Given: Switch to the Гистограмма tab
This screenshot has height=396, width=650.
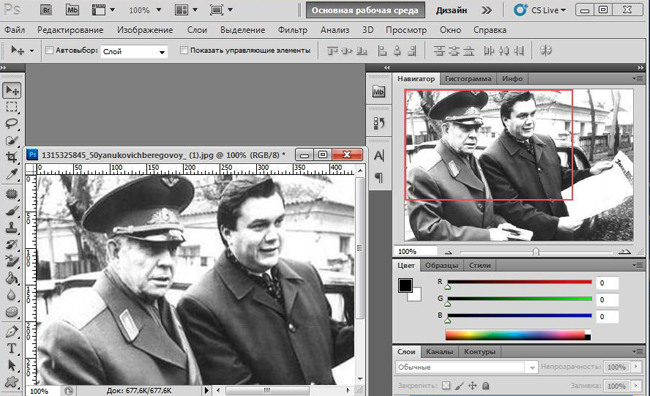Looking at the screenshot, I should [468, 78].
